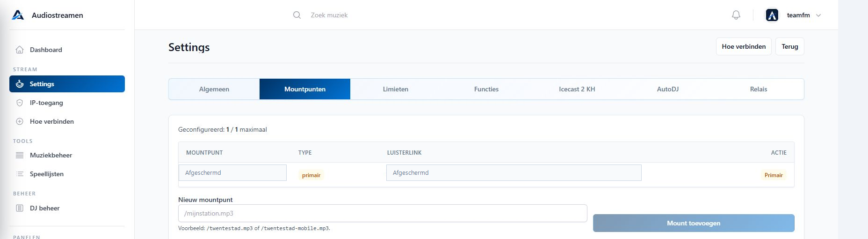
Task: Switch to the Algemeen tab
Action: click(x=214, y=89)
